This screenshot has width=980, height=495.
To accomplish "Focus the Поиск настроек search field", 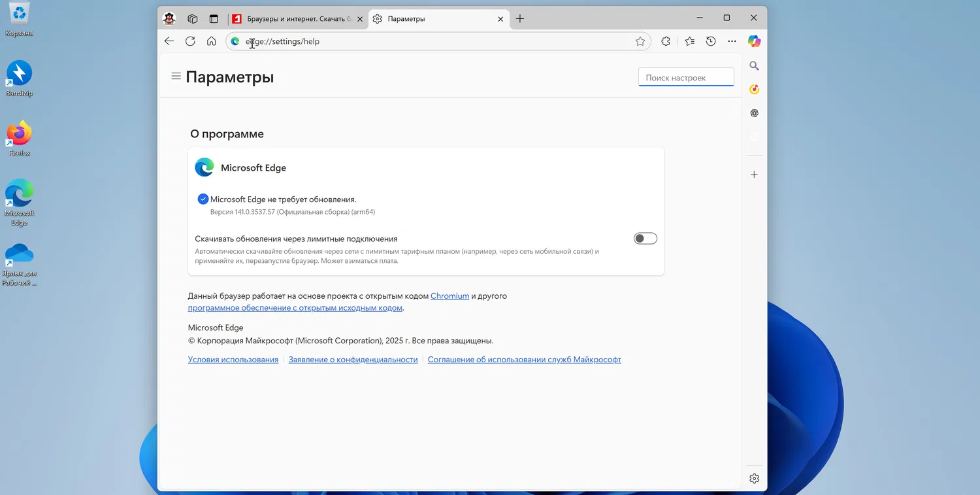I will pos(686,77).
